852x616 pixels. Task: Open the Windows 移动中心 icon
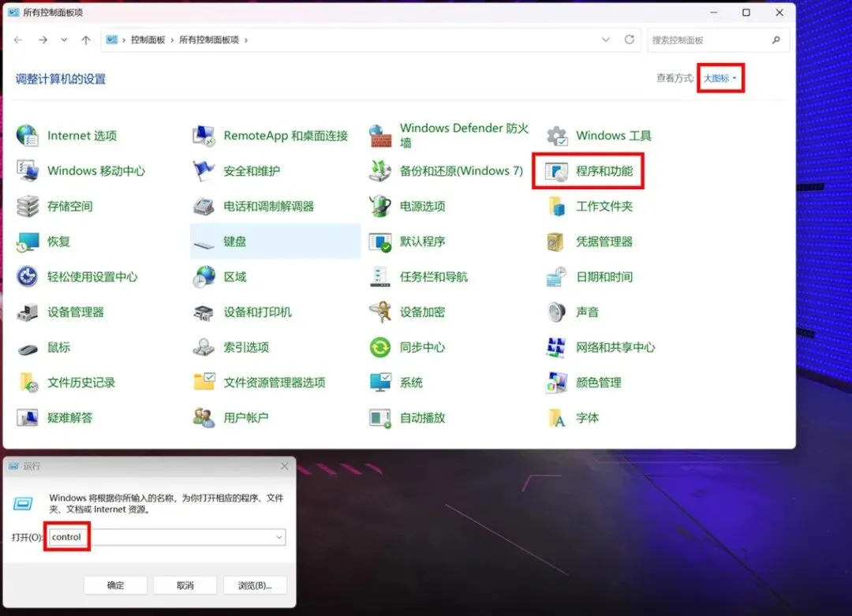pyautogui.click(x=27, y=170)
